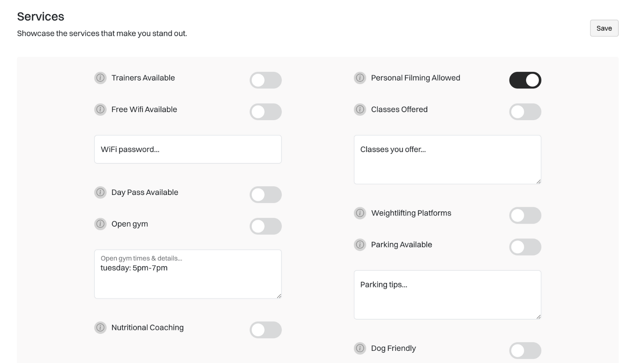Disable the Personal Filming Allowed switch

click(525, 80)
